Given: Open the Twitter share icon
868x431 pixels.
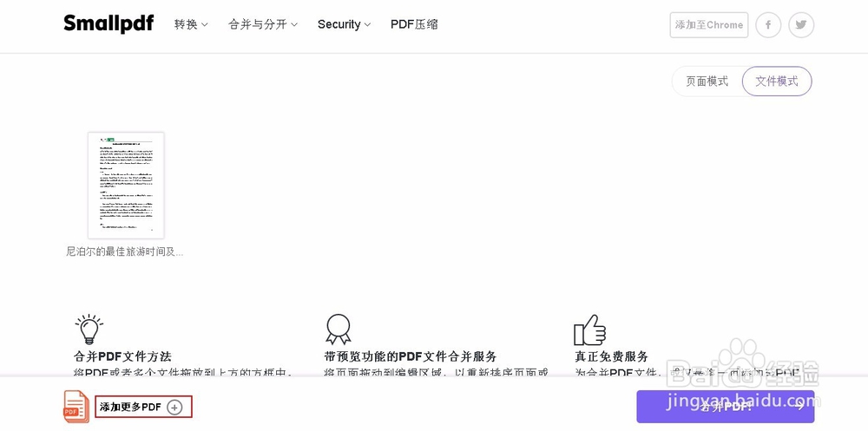Looking at the screenshot, I should 801,25.
